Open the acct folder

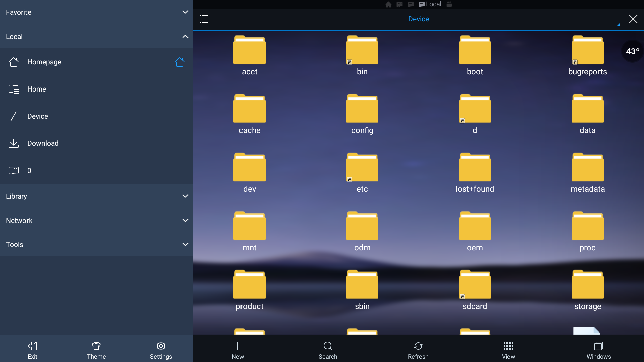[250, 56]
